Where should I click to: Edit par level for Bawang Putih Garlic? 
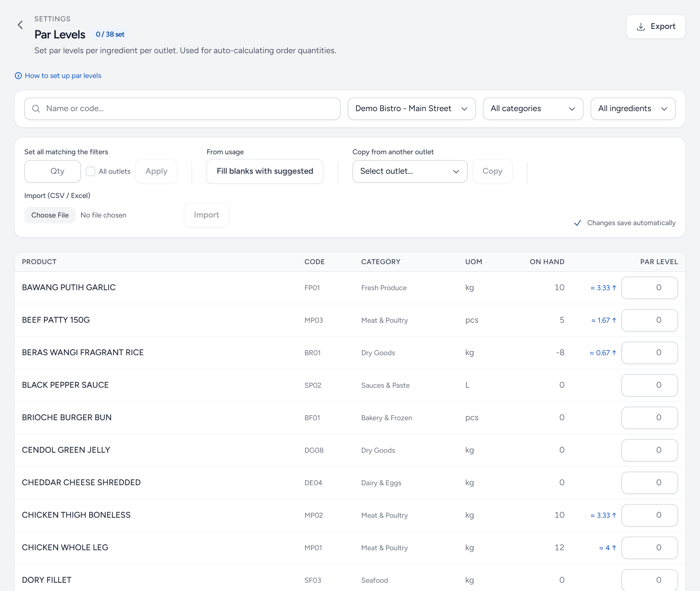pyautogui.click(x=649, y=288)
